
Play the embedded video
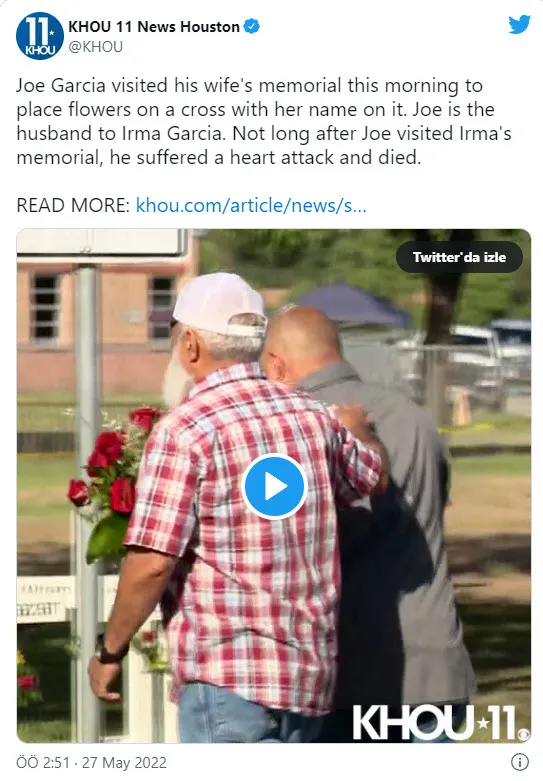tap(274, 486)
